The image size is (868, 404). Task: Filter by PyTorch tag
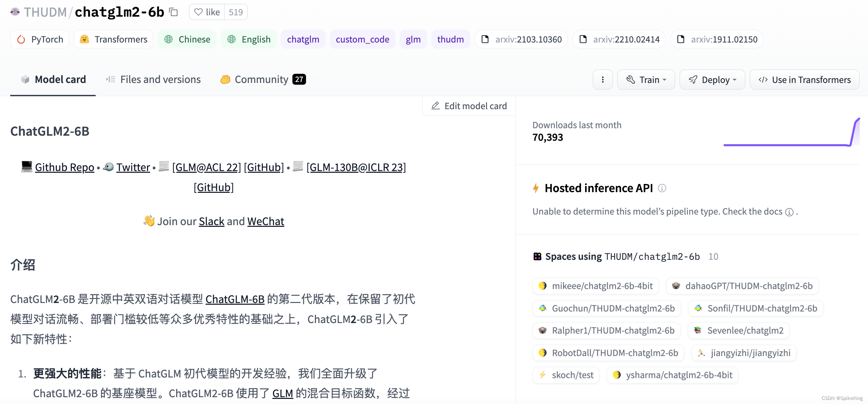[x=40, y=39]
